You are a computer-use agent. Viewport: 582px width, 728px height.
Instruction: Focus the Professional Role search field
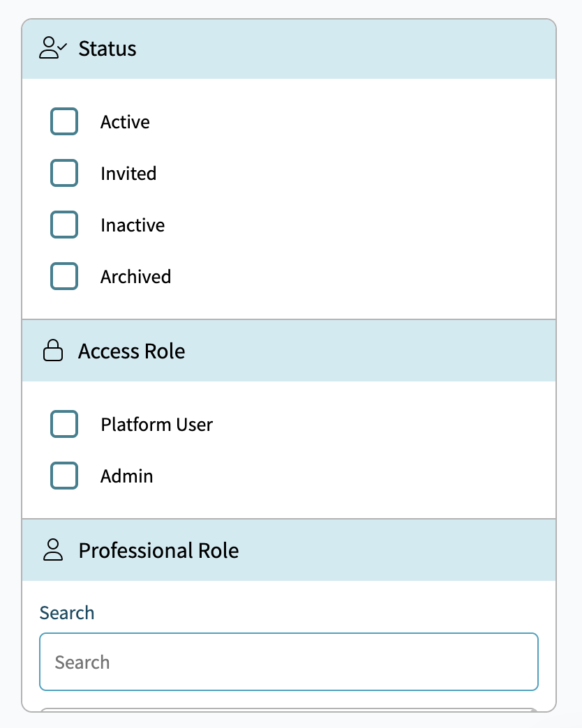click(289, 662)
